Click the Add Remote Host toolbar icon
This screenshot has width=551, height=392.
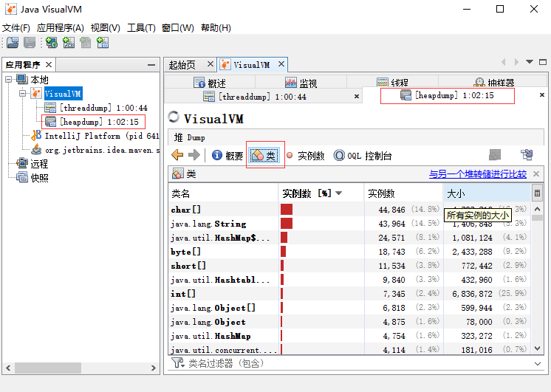[51, 43]
